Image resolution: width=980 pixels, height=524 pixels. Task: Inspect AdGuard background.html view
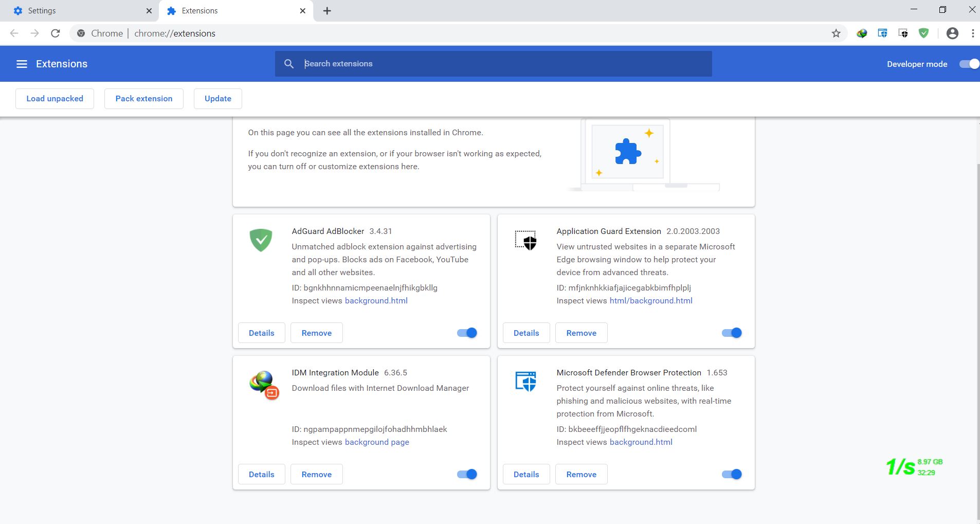(x=376, y=301)
